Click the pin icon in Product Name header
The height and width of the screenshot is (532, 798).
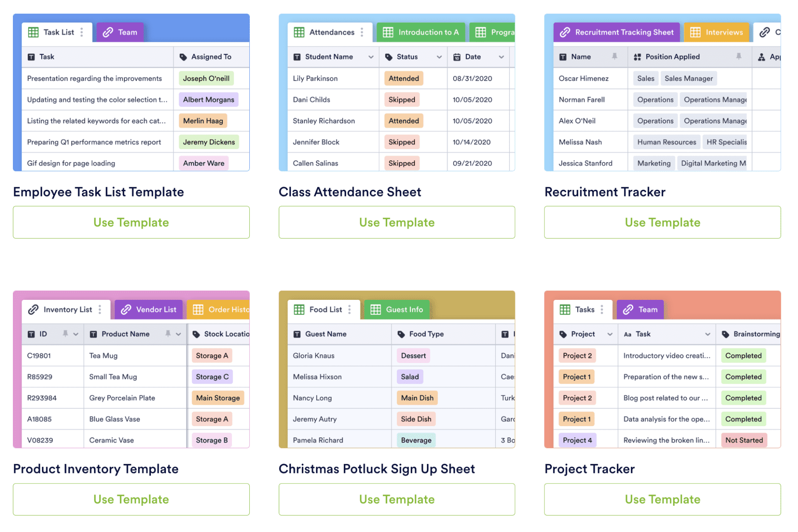pyautogui.click(x=168, y=334)
